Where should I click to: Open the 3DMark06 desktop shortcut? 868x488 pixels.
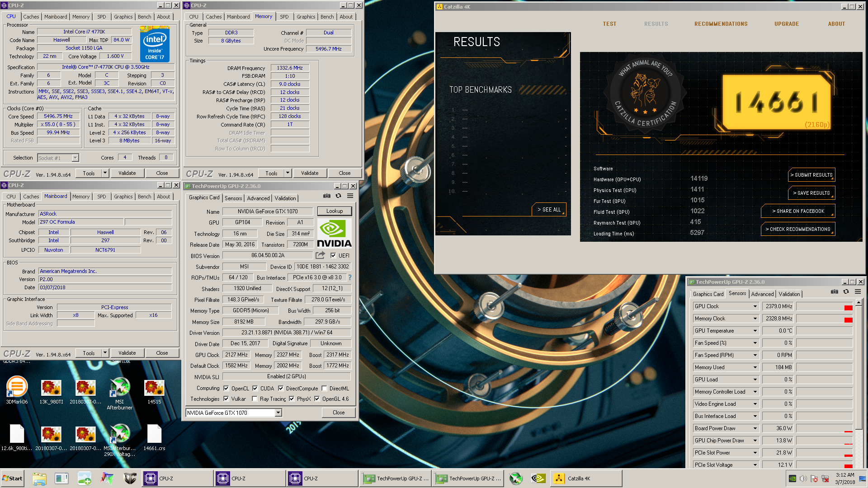click(x=17, y=390)
